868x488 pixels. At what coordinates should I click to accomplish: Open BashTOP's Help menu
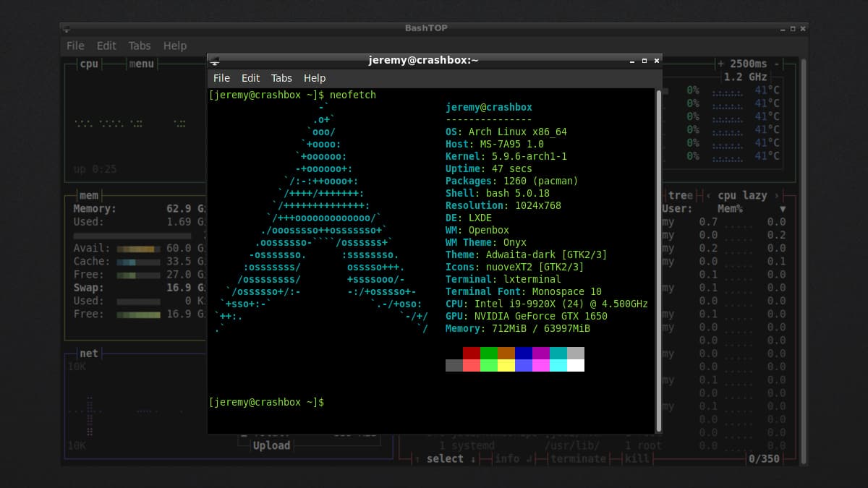(x=175, y=46)
